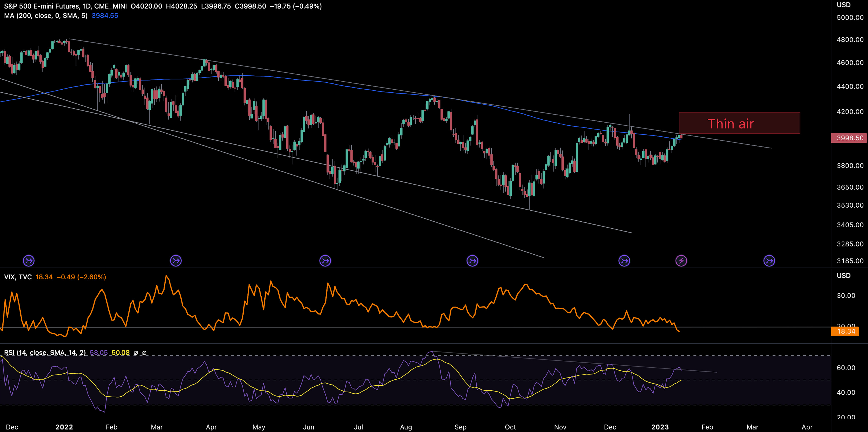Click the yellow RSI average value 50.08
This screenshot has width=868, height=432.
tap(121, 353)
